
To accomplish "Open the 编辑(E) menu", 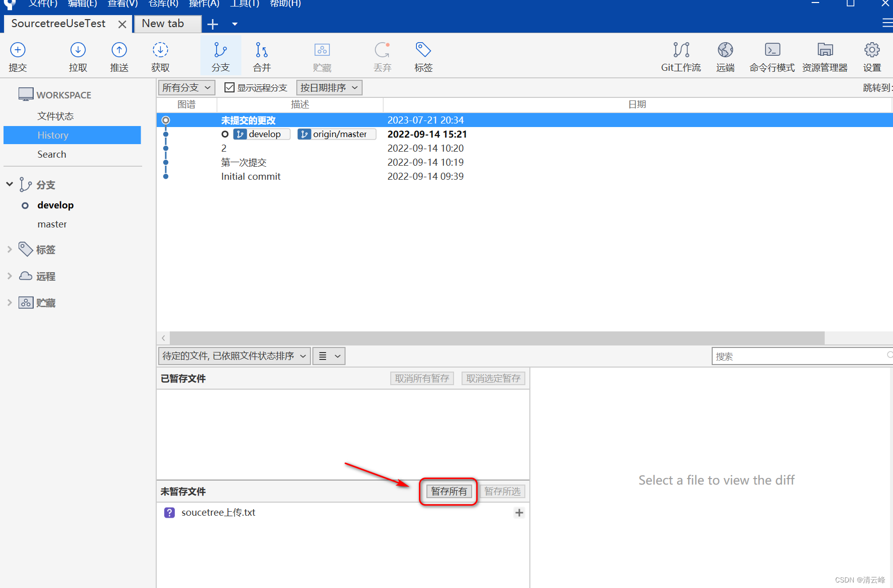I will tap(82, 4).
